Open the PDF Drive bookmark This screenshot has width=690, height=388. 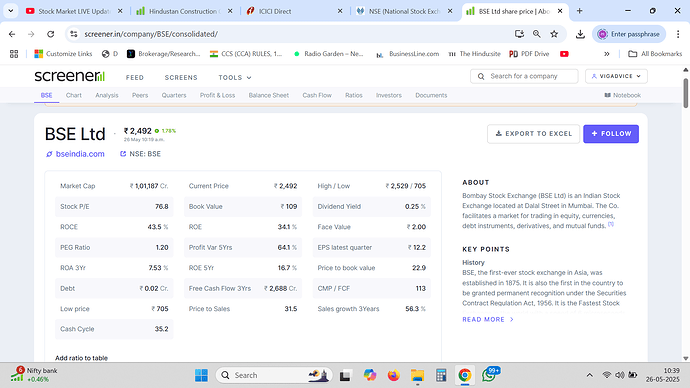[529, 54]
